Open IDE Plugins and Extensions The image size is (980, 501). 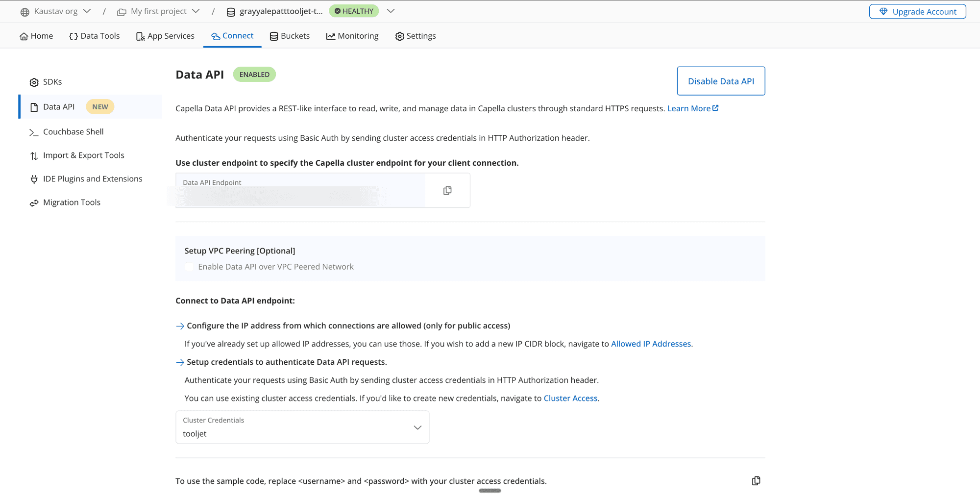[x=93, y=179]
